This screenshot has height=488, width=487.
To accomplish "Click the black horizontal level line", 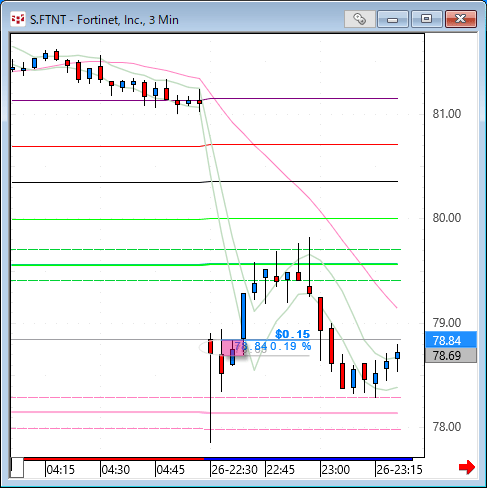I will (x=205, y=182).
